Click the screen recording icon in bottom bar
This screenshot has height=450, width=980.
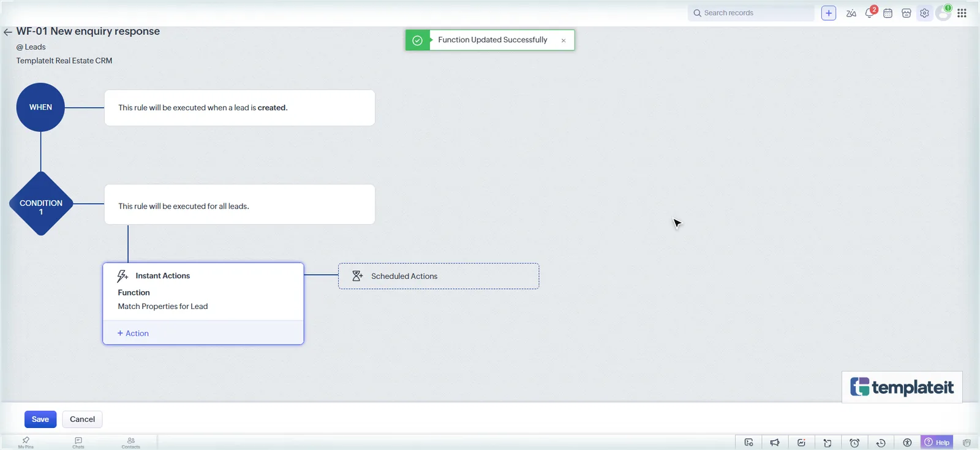[748, 443]
